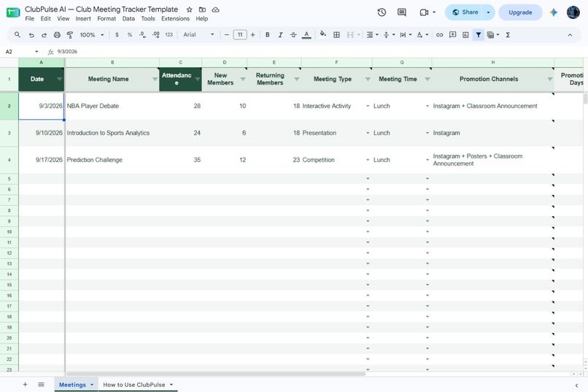Open the fill color picker
This screenshot has width=588, height=392.
tap(323, 35)
